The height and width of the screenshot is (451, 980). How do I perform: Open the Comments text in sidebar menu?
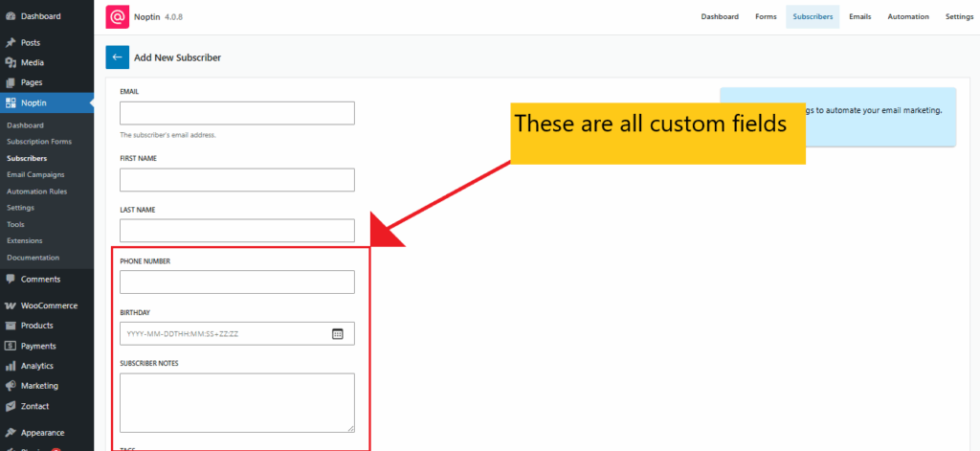[40, 279]
